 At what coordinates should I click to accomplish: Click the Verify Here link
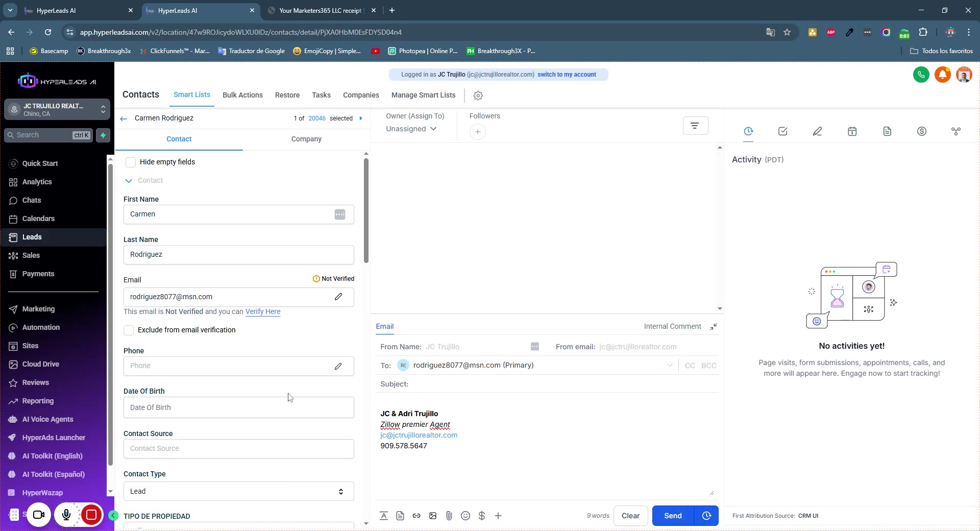(x=262, y=312)
